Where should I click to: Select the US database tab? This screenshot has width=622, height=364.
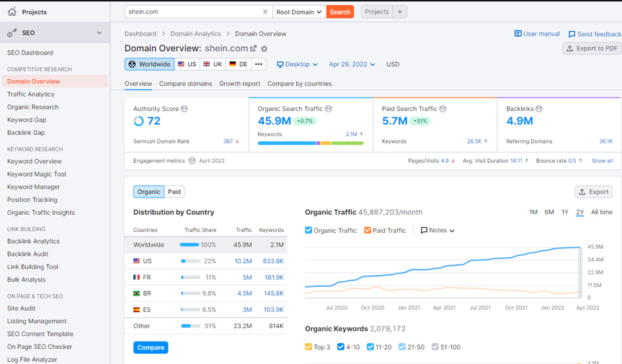coord(187,64)
